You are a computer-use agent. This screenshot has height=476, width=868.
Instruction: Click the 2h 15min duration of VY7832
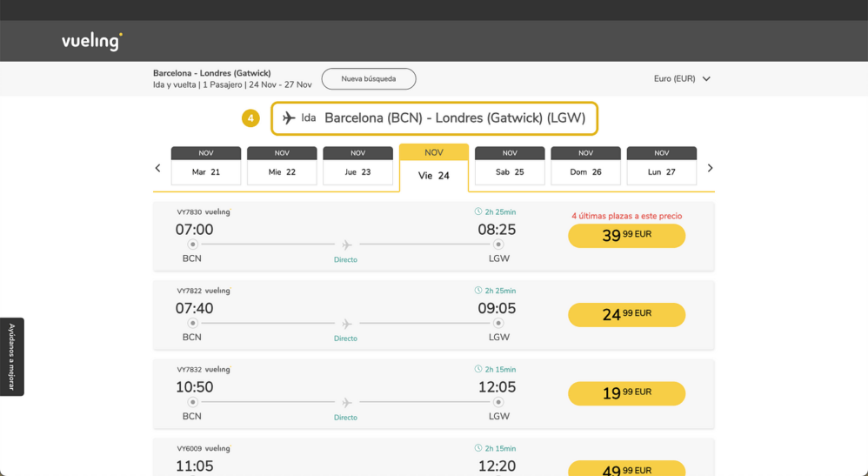click(500, 369)
